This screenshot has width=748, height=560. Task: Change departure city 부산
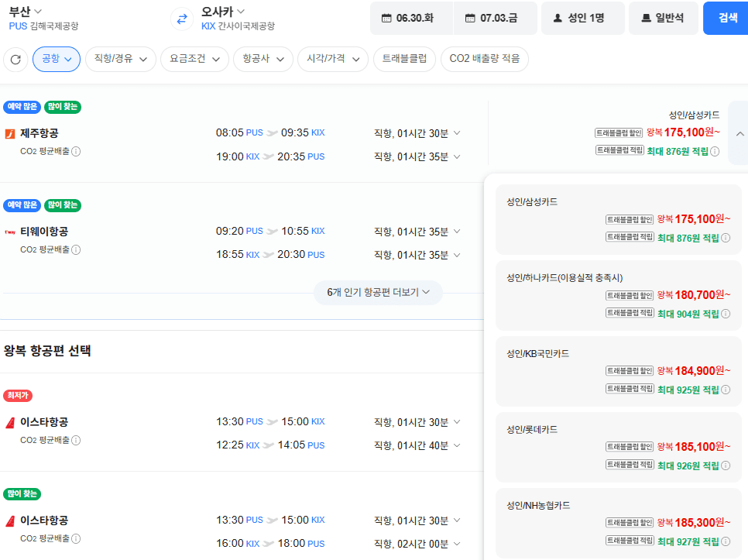tap(26, 11)
